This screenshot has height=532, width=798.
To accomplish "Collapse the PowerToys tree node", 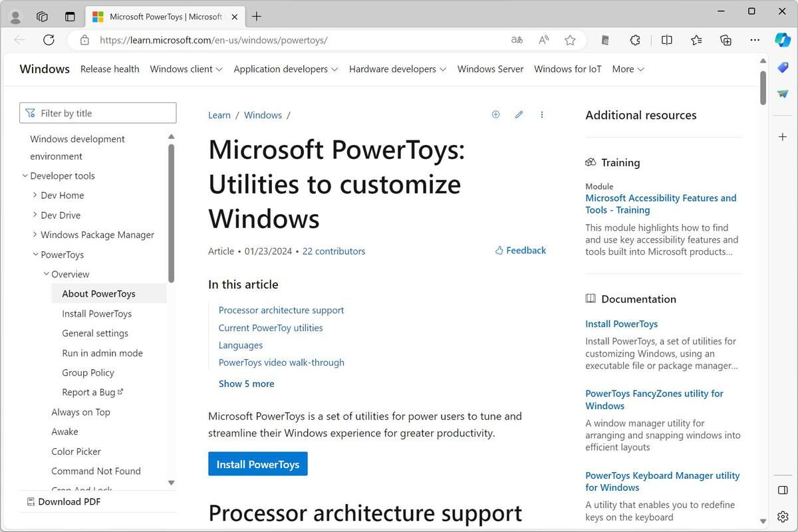I will 35,255.
